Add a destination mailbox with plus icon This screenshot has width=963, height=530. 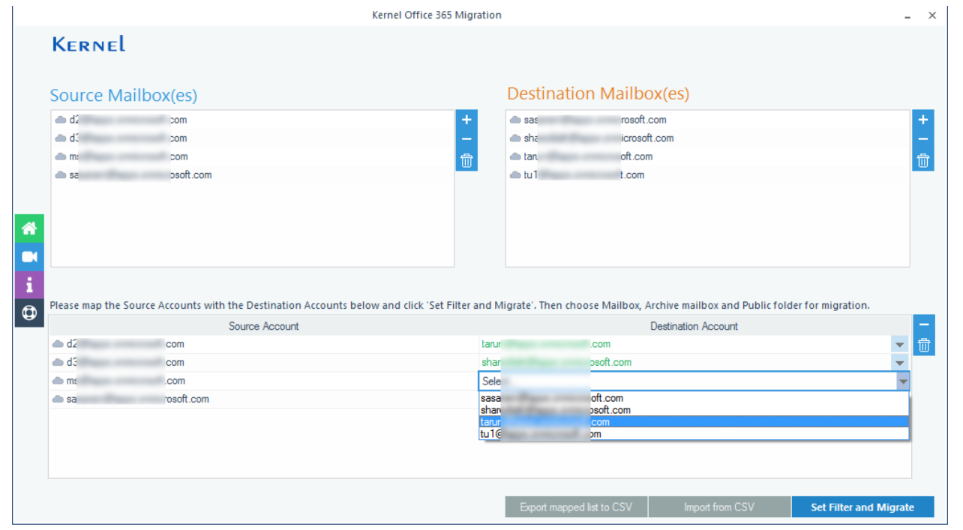[923, 120]
